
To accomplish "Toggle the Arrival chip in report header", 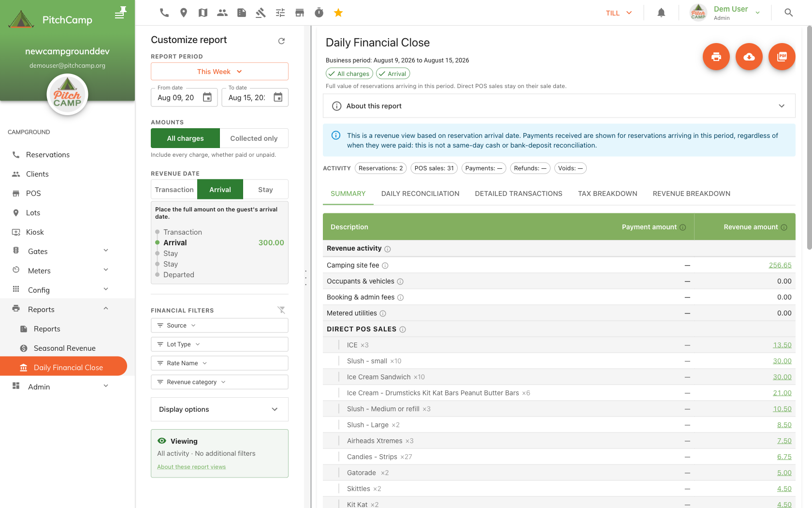I will coord(393,74).
